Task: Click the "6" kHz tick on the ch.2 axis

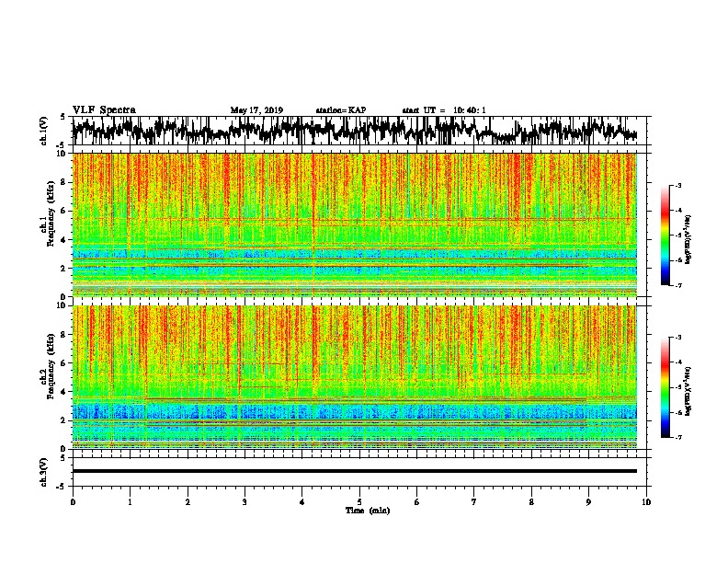Action: [x=64, y=363]
